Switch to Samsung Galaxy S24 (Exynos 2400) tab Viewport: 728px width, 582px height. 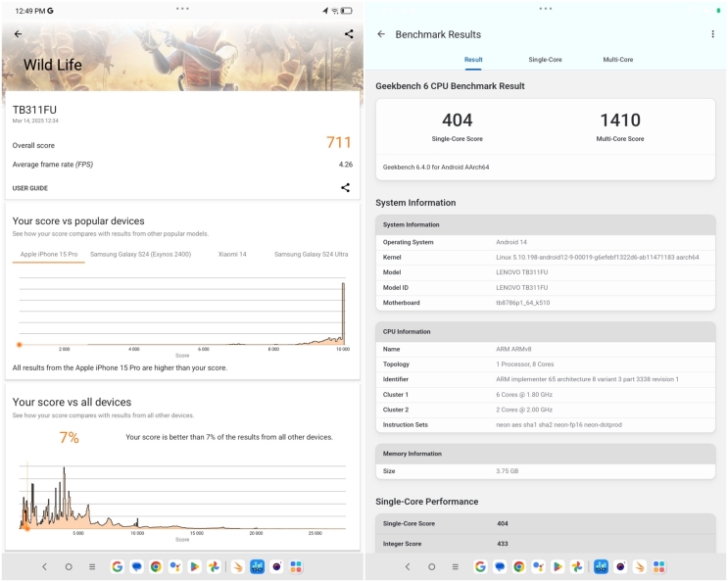[x=140, y=255]
